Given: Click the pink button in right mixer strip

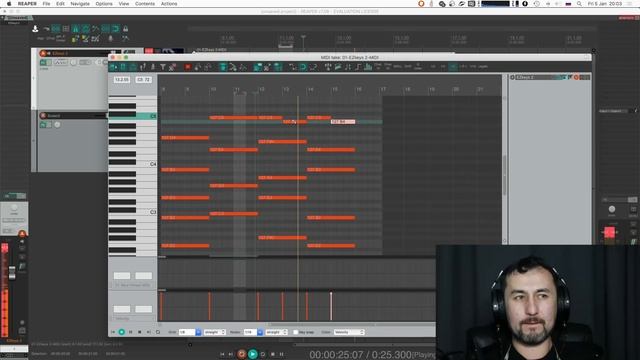Looking at the screenshot, I should click(x=609, y=232).
